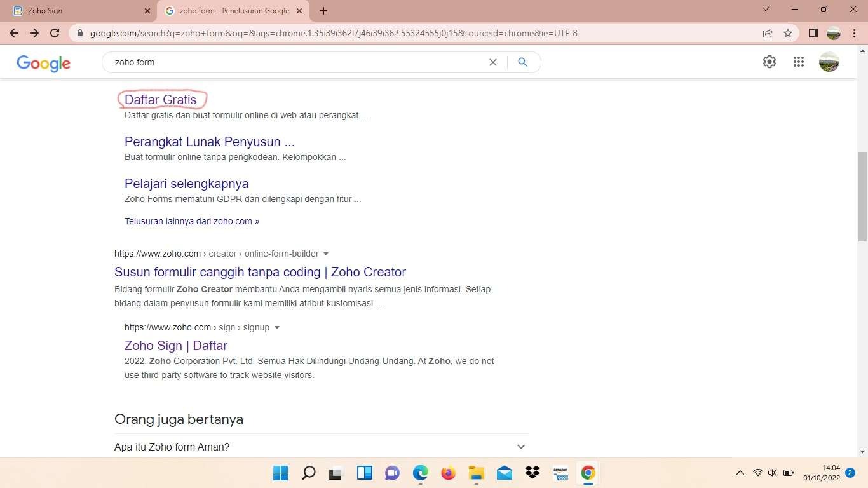Expand options for online-form-builder result URL
Viewport: 868px width, 488px height.
tap(326, 254)
